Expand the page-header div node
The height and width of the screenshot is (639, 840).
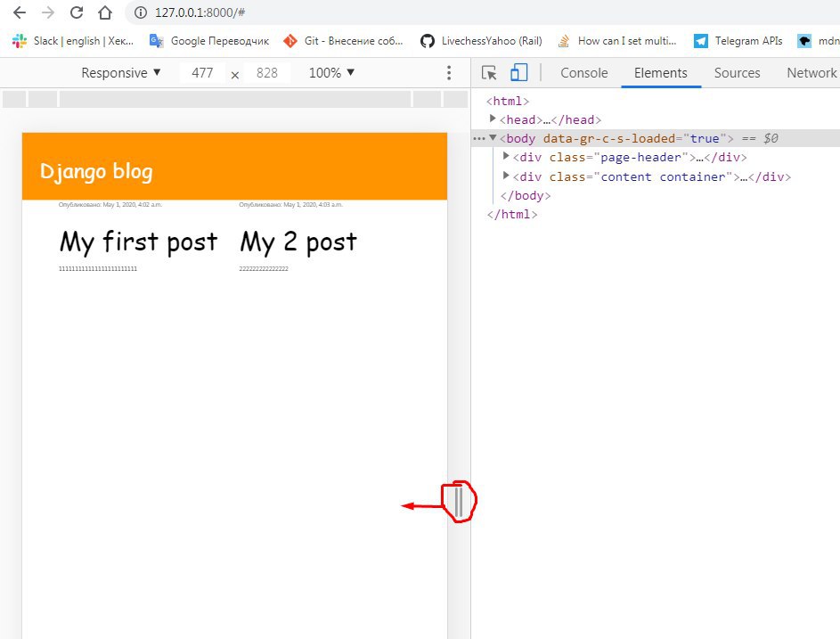(x=505, y=157)
